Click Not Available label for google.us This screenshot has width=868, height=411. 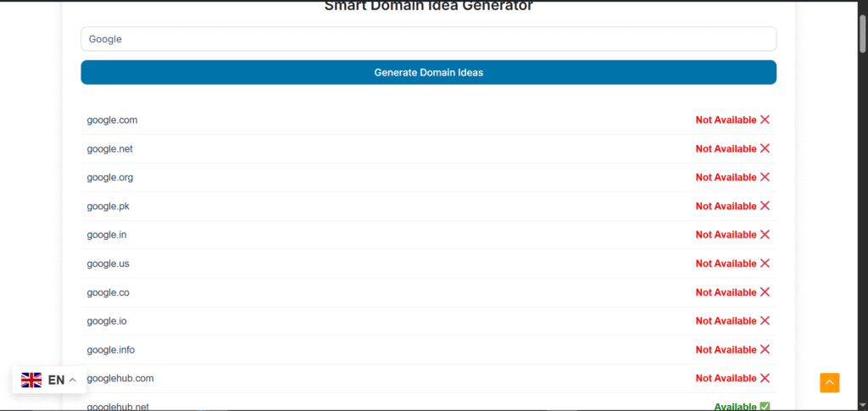tap(726, 264)
